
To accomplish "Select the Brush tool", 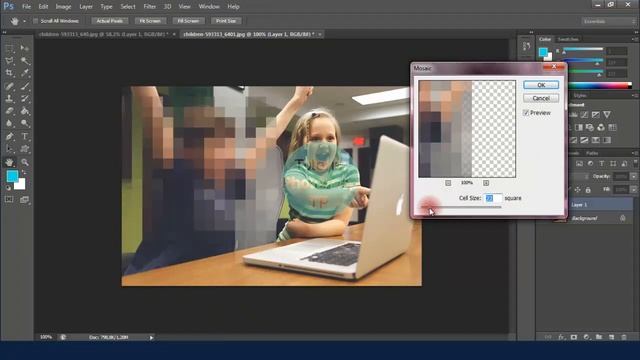I will [24, 86].
